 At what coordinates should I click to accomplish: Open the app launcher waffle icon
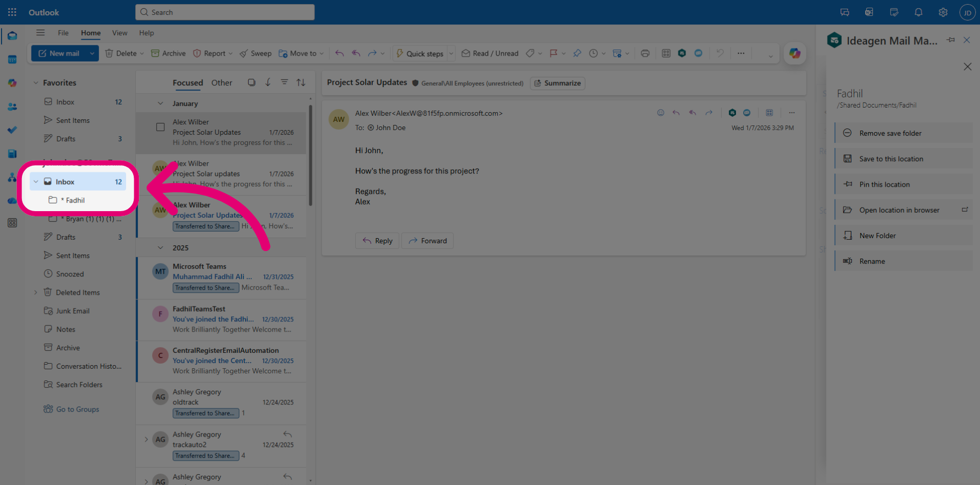(12, 12)
